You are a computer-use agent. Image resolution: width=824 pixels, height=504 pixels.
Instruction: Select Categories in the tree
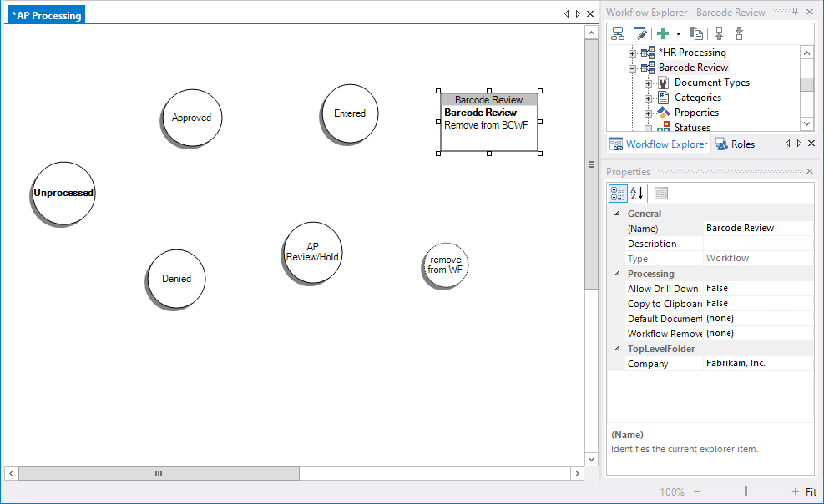tap(697, 97)
